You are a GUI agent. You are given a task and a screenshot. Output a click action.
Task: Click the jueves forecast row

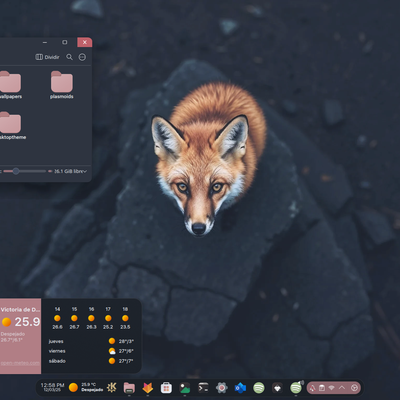click(91, 341)
